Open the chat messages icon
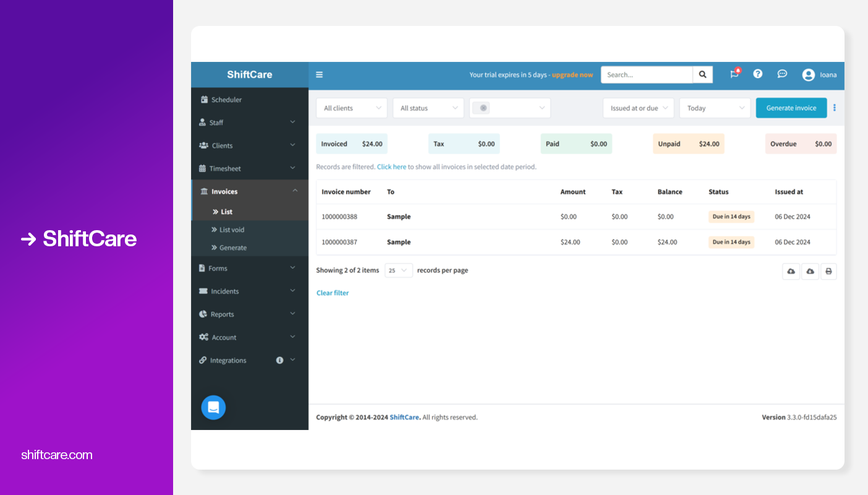This screenshot has height=495, width=868. click(782, 74)
